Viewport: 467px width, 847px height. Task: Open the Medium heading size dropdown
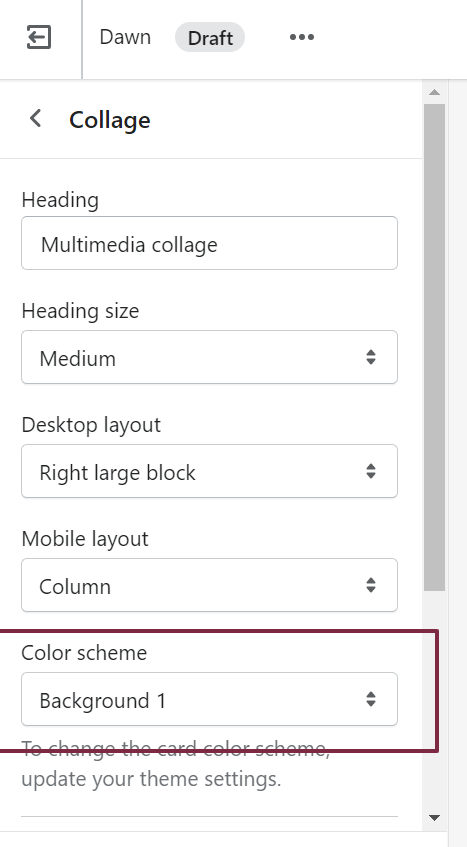coord(209,357)
